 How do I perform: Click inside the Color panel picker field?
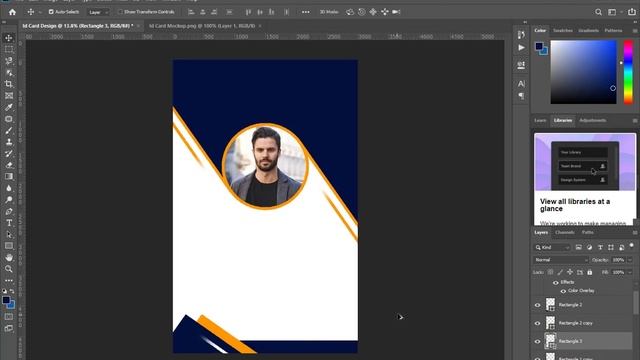(583, 72)
